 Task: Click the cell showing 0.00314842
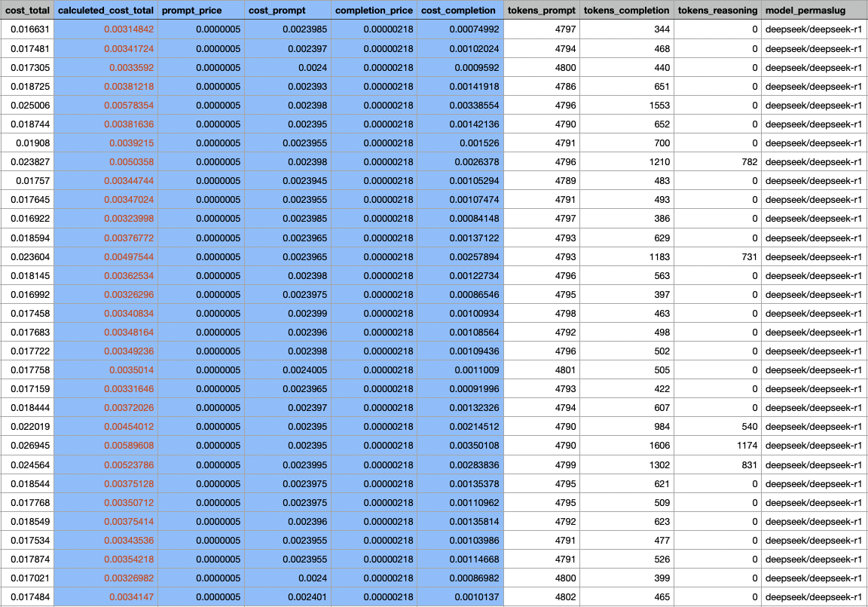tap(105, 29)
